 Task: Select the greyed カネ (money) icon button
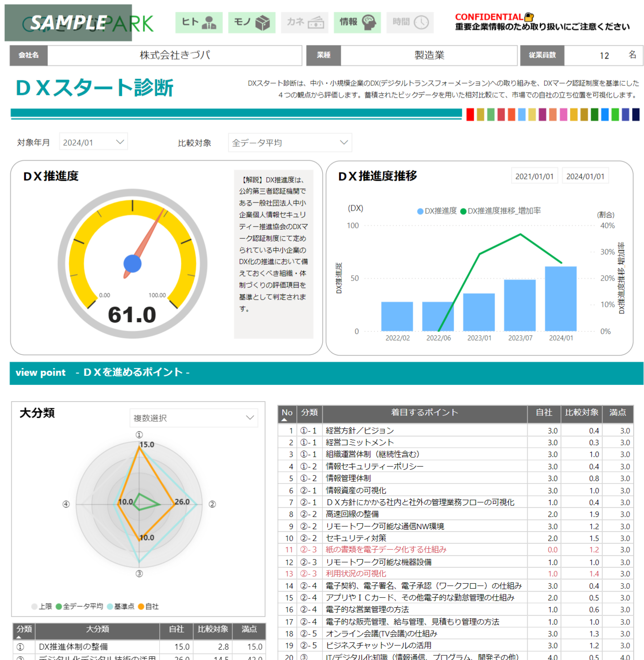pyautogui.click(x=305, y=22)
